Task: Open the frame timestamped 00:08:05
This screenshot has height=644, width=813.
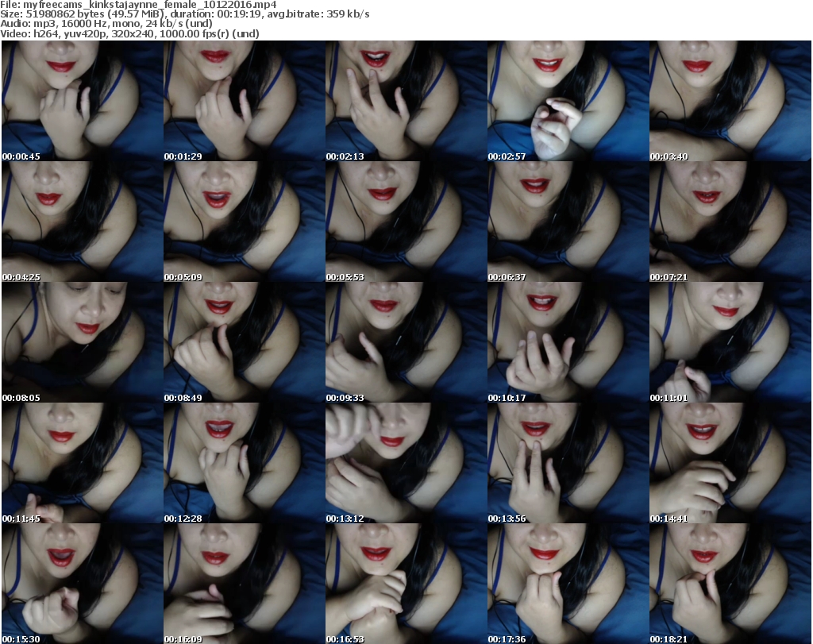Action: coord(82,342)
